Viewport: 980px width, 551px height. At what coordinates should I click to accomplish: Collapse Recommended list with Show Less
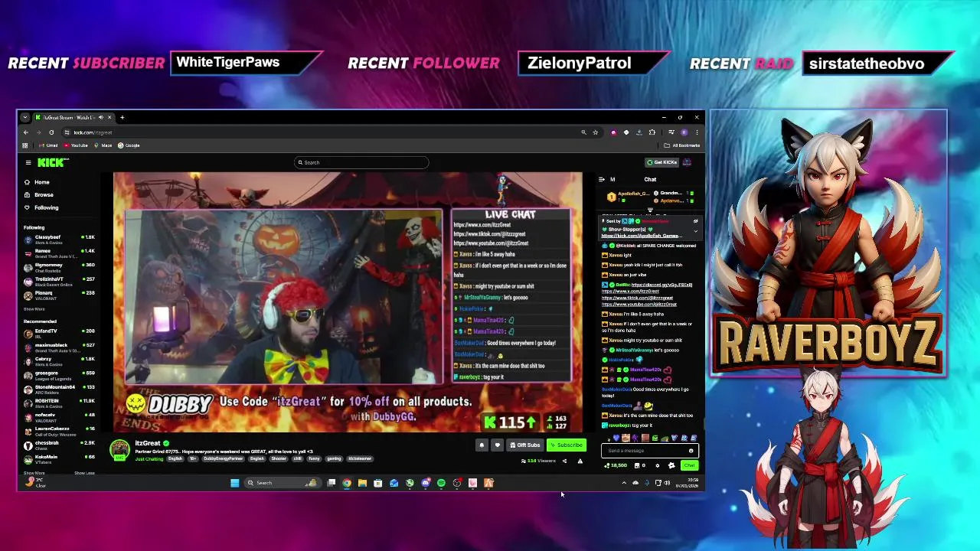point(84,473)
